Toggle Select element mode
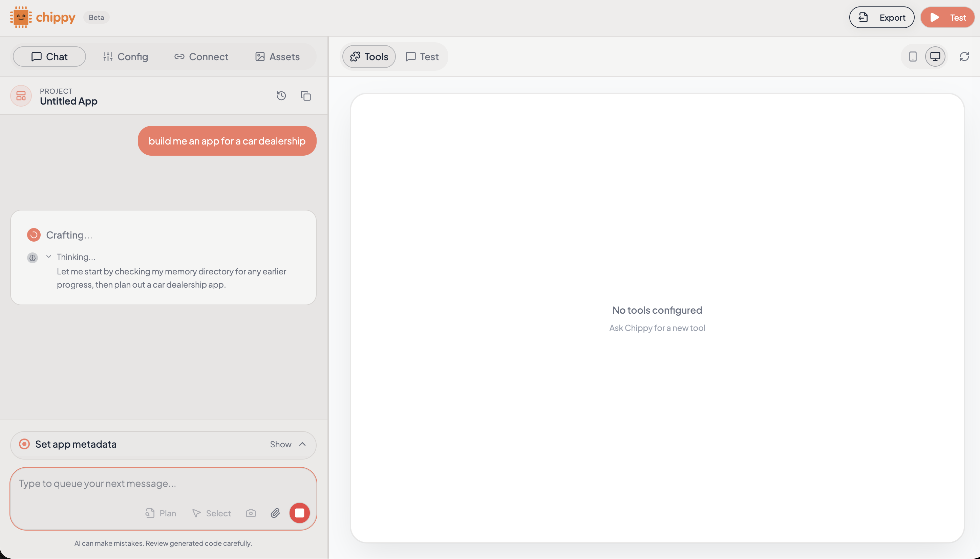The width and height of the screenshot is (980, 559). (212, 513)
